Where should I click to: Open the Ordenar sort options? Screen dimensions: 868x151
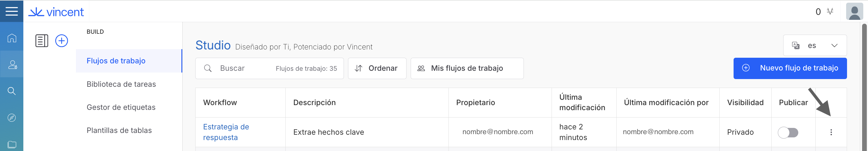(x=377, y=68)
